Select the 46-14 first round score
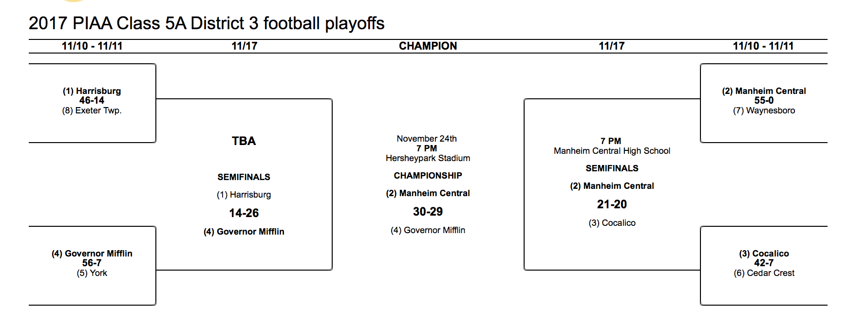Image resolution: width=868 pixels, height=329 pixels. pos(92,100)
